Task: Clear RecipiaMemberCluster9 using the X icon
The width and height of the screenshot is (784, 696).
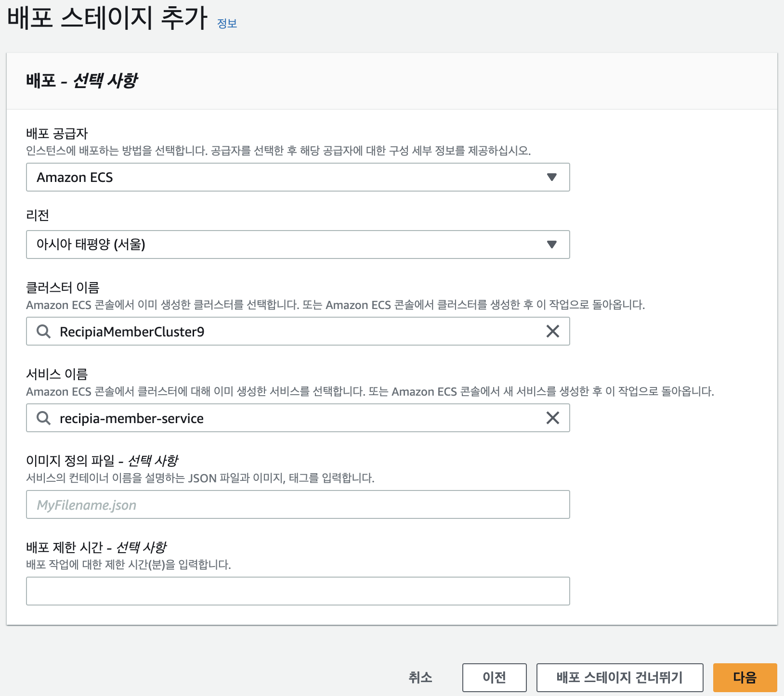Action: coord(553,331)
